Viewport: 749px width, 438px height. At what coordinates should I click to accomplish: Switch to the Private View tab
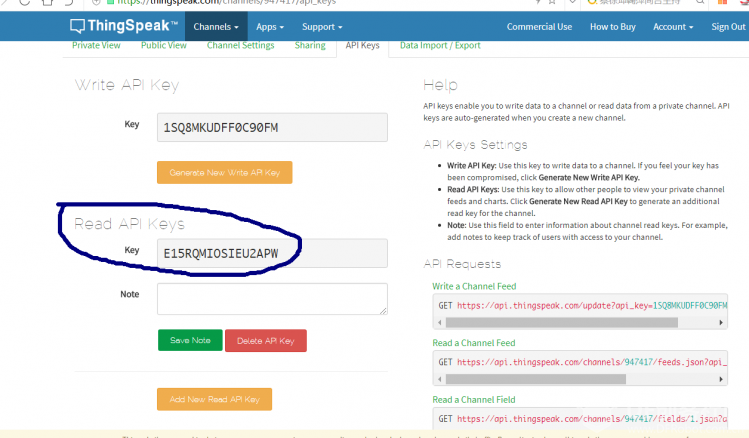tap(96, 45)
